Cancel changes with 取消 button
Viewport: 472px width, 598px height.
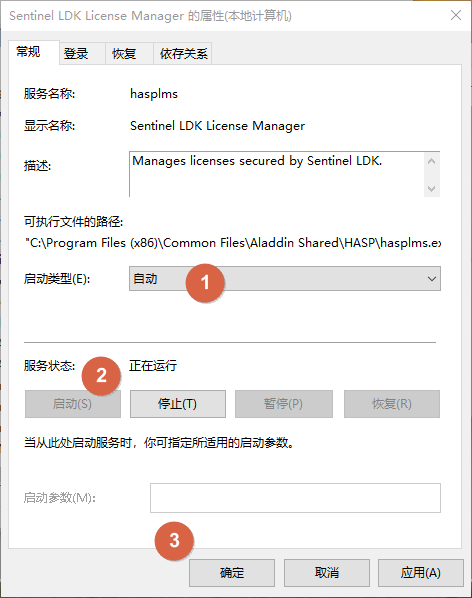[x=327, y=573]
